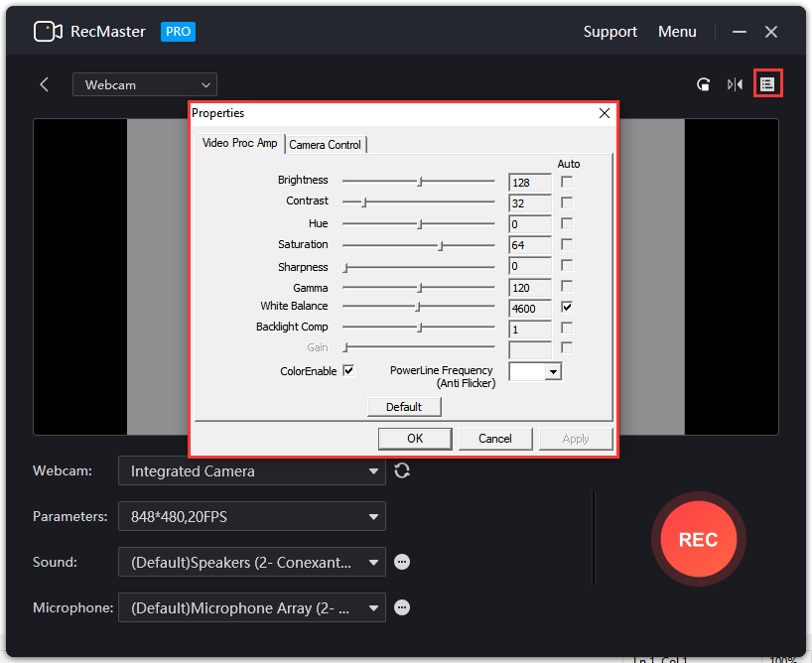This screenshot has height=663, width=812.
Task: Open the Parameters 848*480,20FPS dropdown
Action: coord(252,516)
